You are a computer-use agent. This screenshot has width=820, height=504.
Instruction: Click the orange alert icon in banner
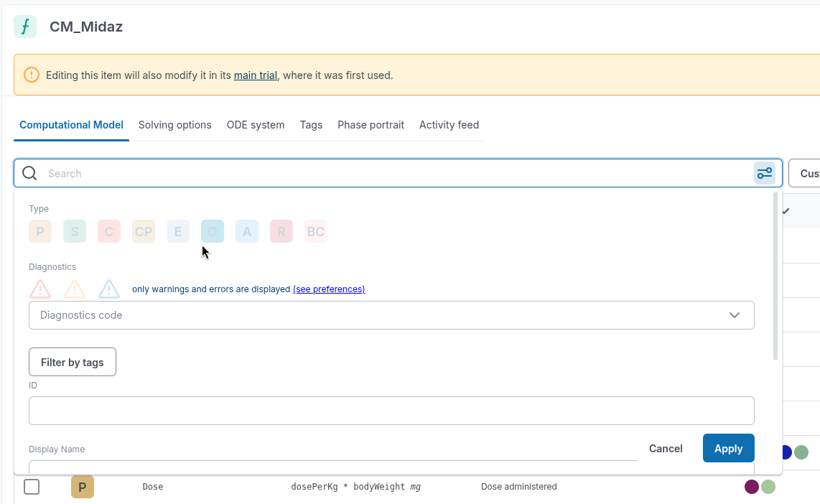pyautogui.click(x=32, y=75)
